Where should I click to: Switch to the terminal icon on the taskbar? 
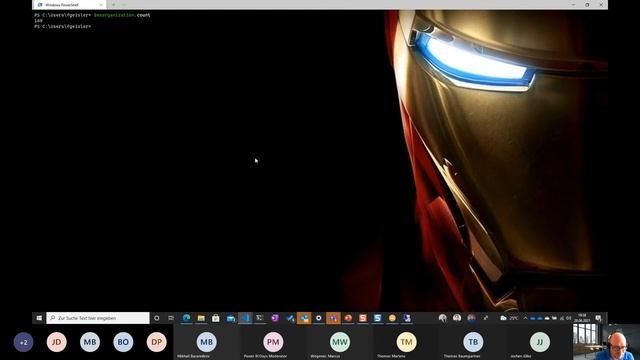[260, 318]
